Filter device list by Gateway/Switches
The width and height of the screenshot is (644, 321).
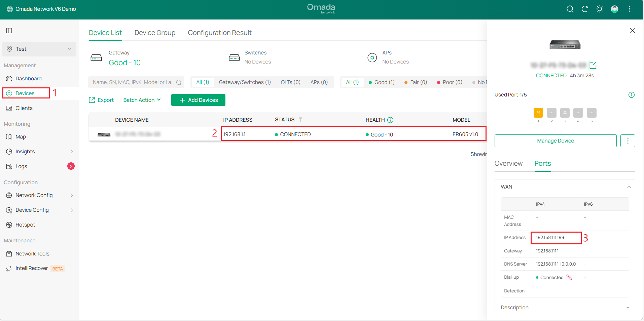click(x=245, y=82)
